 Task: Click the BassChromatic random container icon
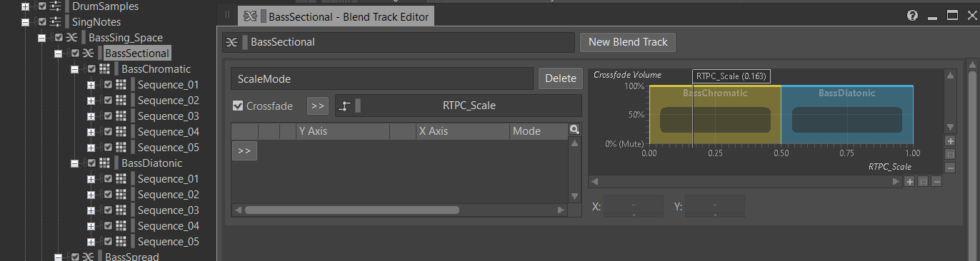click(104, 69)
